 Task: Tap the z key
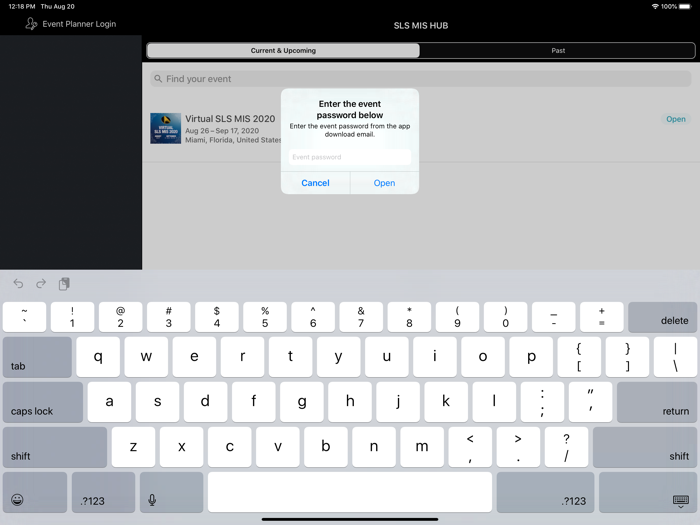133,447
